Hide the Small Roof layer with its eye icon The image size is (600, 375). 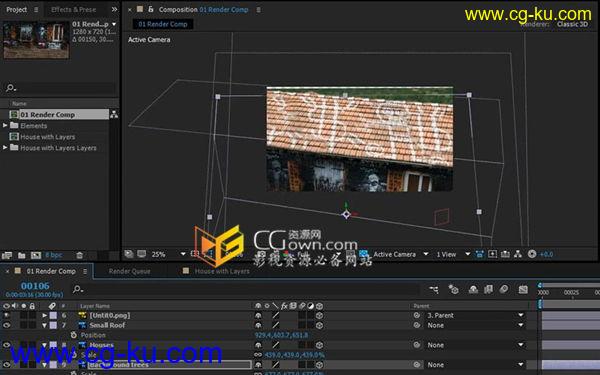7,325
